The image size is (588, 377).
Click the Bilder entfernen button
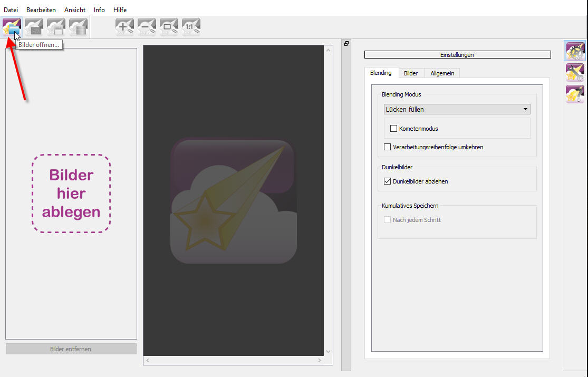coord(71,349)
